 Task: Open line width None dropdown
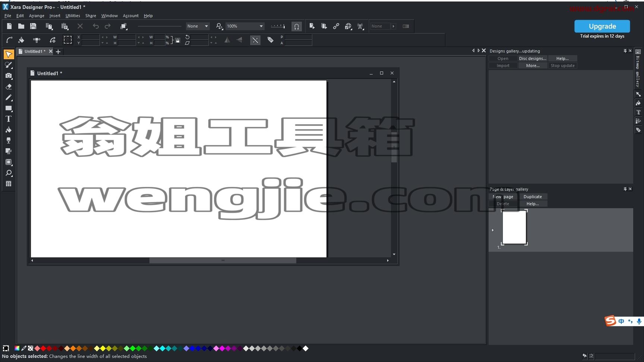tap(198, 26)
